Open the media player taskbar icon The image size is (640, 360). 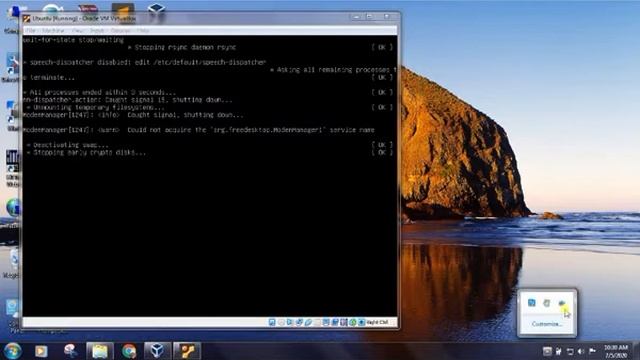pos(41,351)
